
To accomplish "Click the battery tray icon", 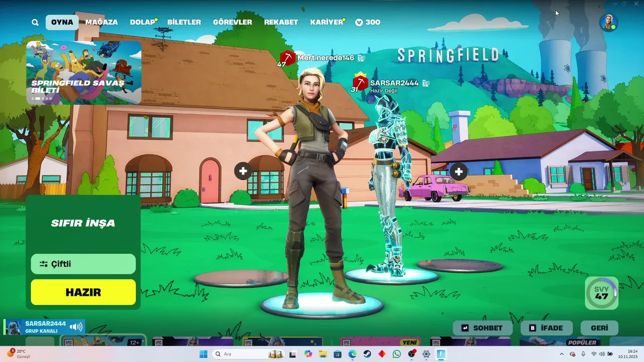I will (611, 354).
